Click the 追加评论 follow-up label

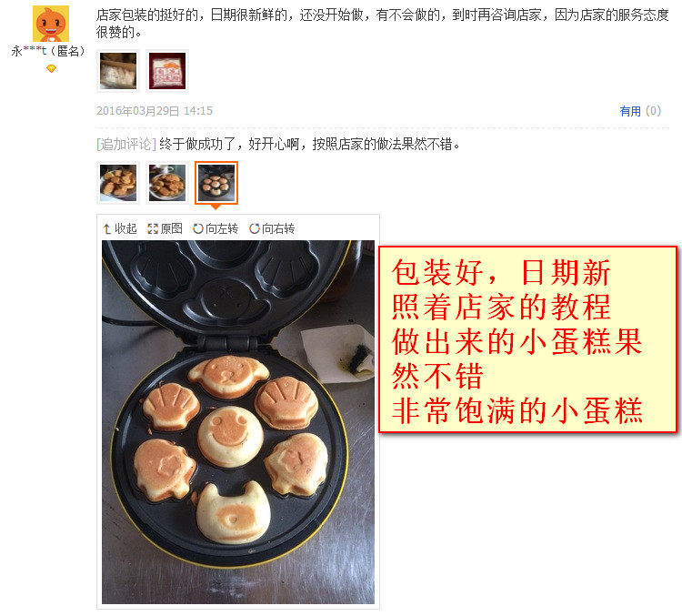click(126, 144)
